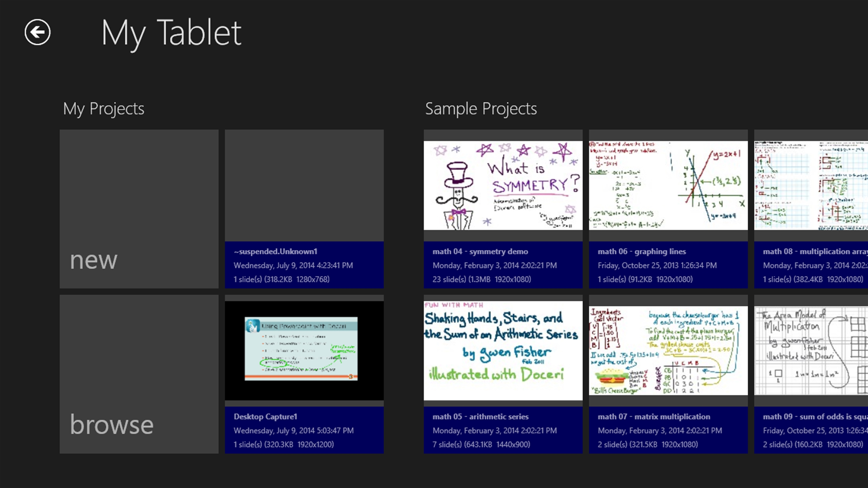Open the graphing lines thumbnail
Viewport: 868px width, 488px height.
click(668, 186)
